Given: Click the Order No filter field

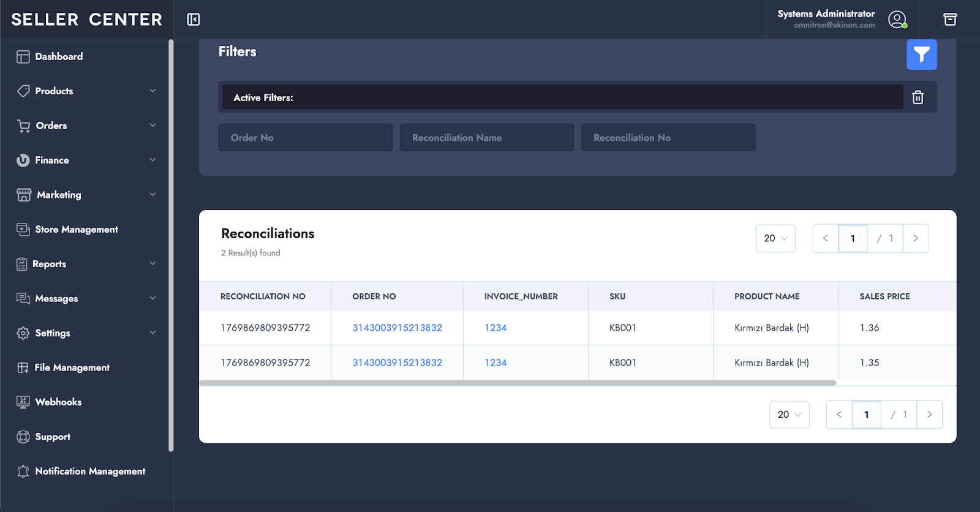Looking at the screenshot, I should tap(305, 138).
